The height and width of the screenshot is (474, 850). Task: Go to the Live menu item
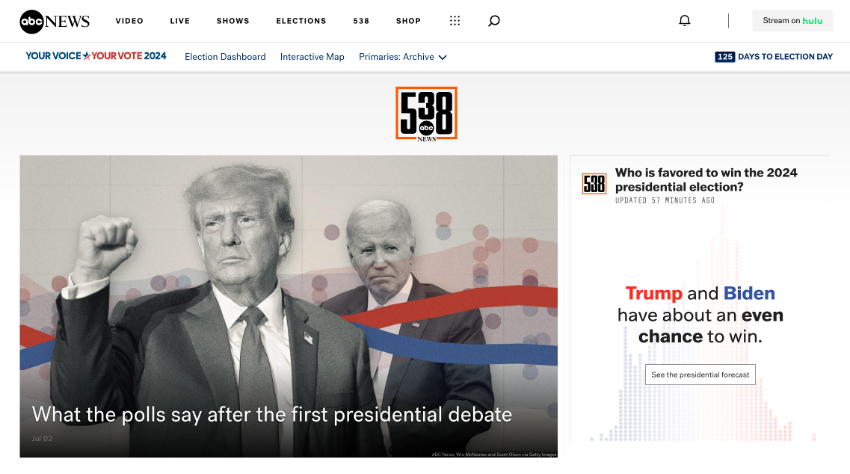pyautogui.click(x=179, y=21)
